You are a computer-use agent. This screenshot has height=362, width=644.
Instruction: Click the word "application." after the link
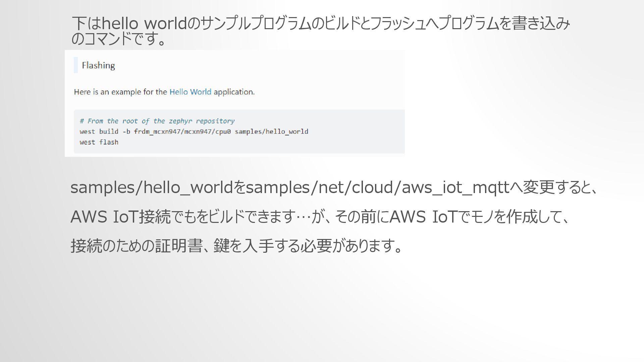pyautogui.click(x=234, y=92)
